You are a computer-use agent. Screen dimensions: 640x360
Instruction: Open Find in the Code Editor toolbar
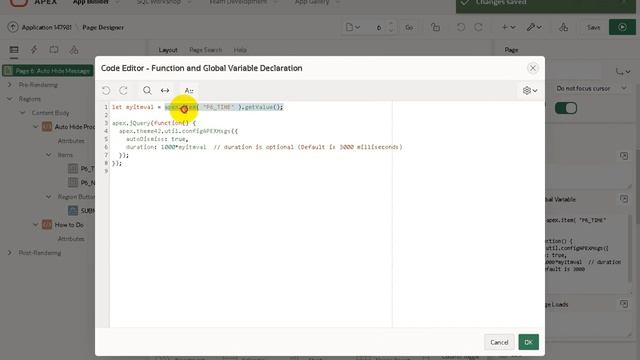pos(147,90)
